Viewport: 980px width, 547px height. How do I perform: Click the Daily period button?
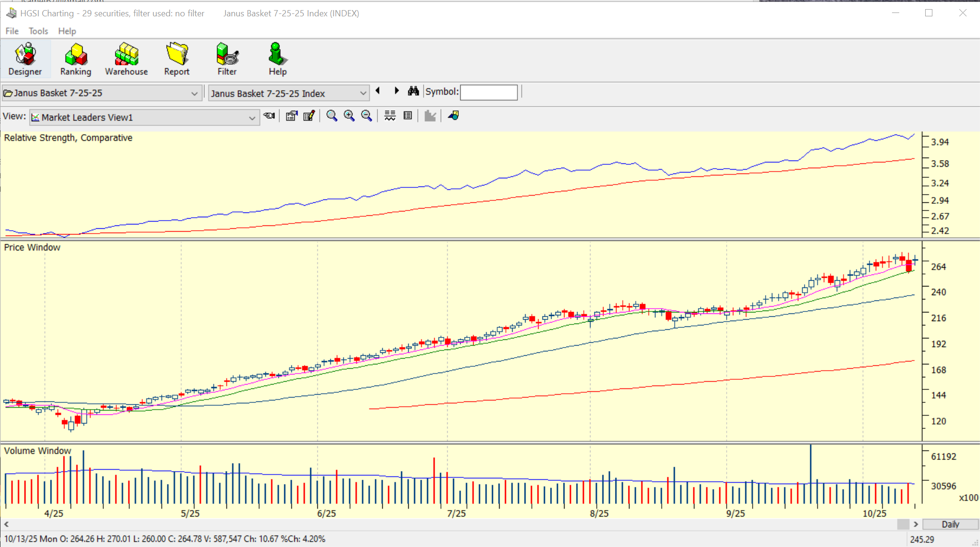coord(950,524)
